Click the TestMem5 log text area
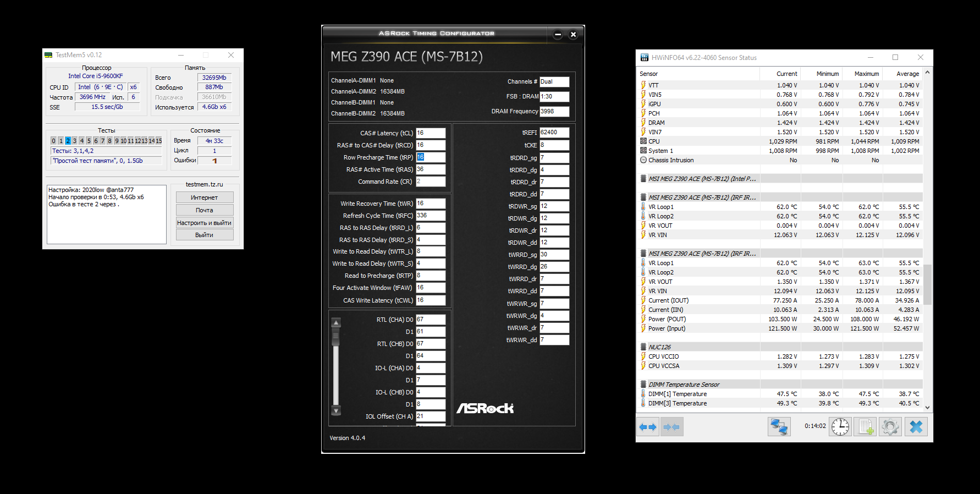Image resolution: width=980 pixels, height=494 pixels. pyautogui.click(x=107, y=215)
